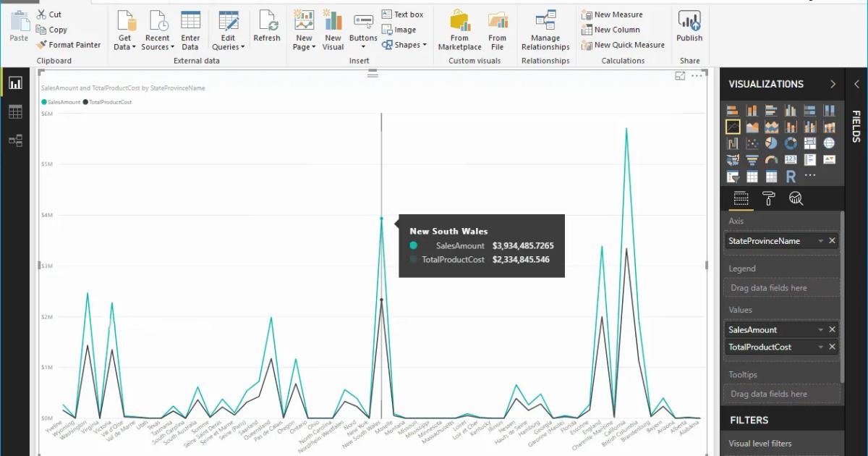
Task: Choose the Stacked bar chart visualization
Action: click(x=732, y=110)
